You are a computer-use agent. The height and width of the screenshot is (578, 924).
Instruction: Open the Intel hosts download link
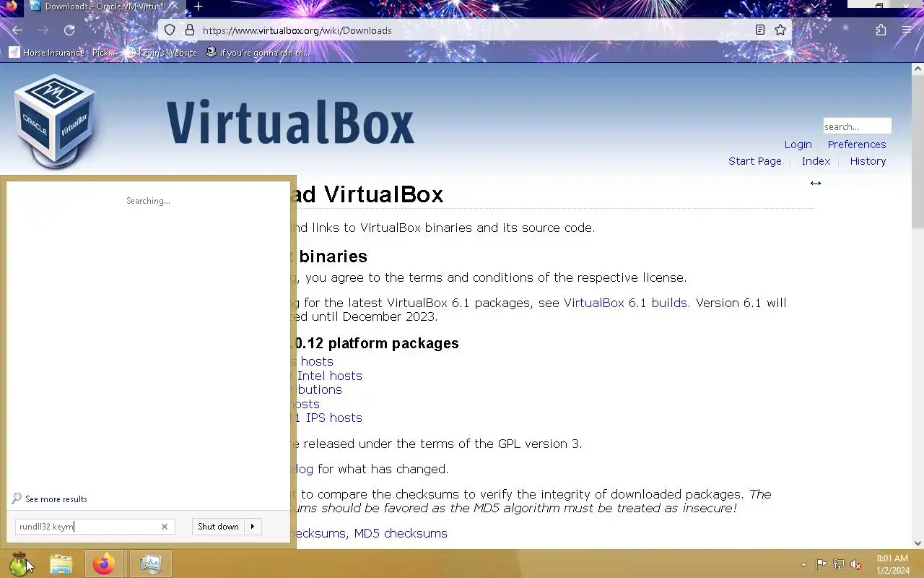point(330,376)
